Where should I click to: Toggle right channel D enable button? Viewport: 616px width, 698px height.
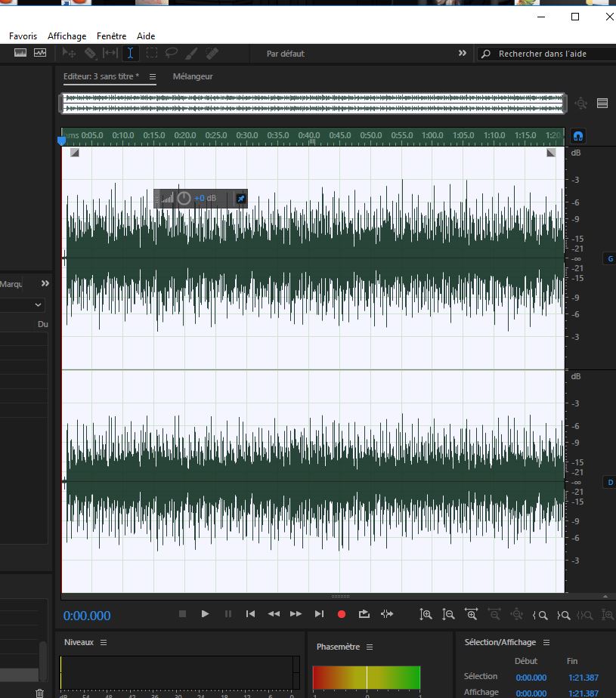[609, 482]
